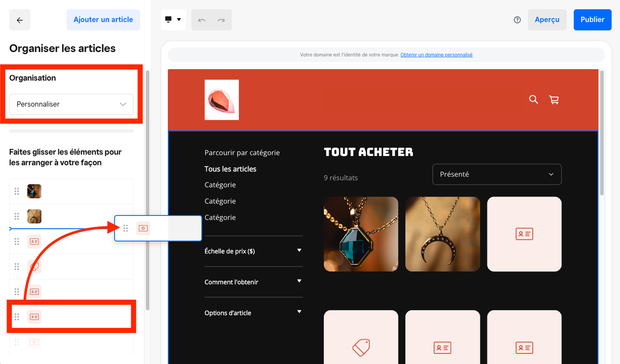Click the gem logo in store header
This screenshot has height=364, width=620.
(222, 100)
